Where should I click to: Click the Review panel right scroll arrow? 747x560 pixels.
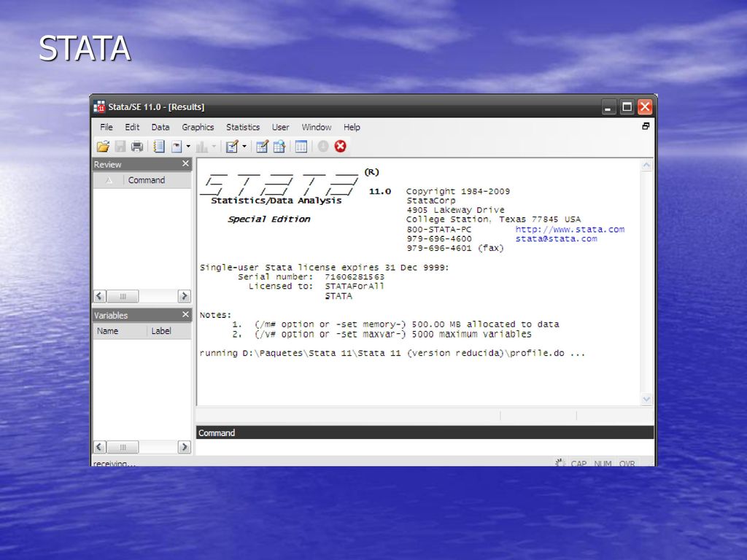point(185,296)
